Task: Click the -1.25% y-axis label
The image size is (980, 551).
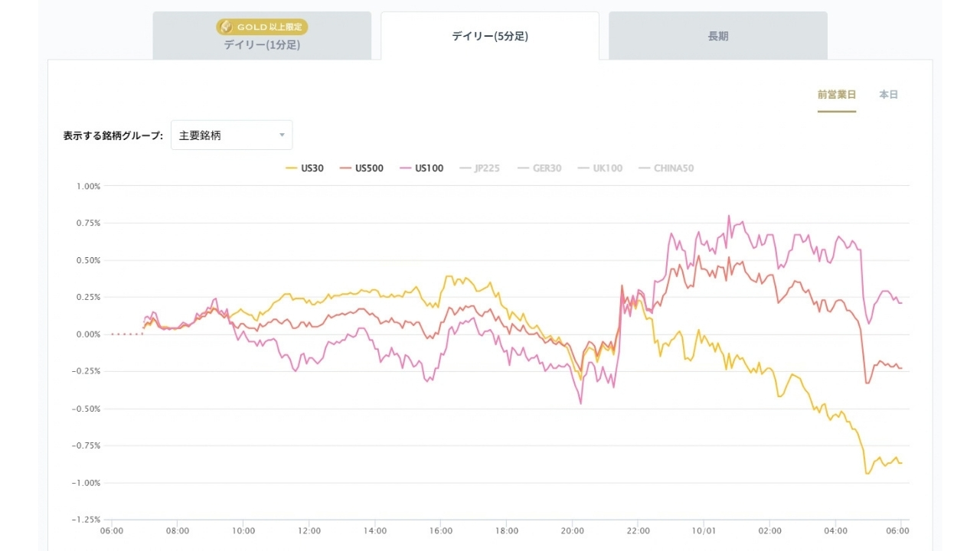Action: click(x=87, y=520)
